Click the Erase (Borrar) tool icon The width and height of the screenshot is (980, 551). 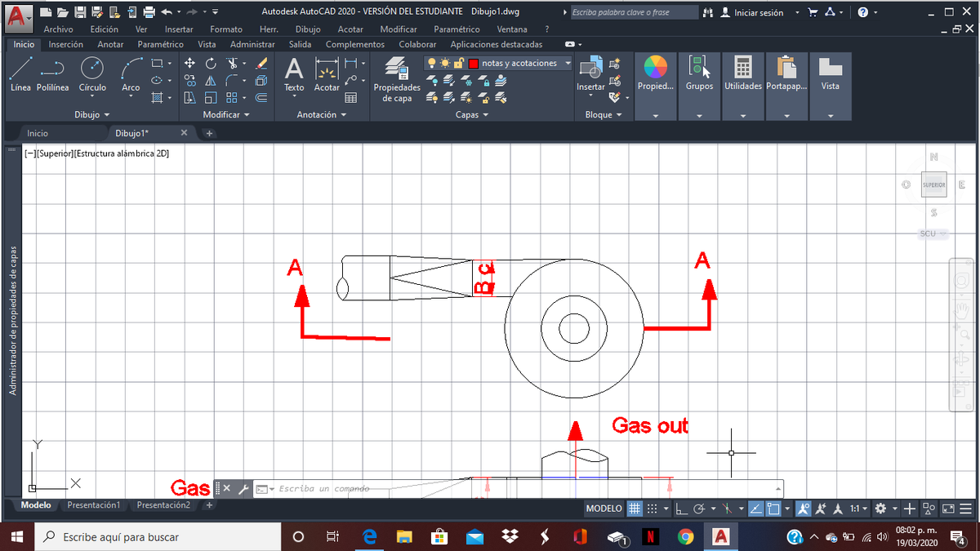(x=261, y=63)
